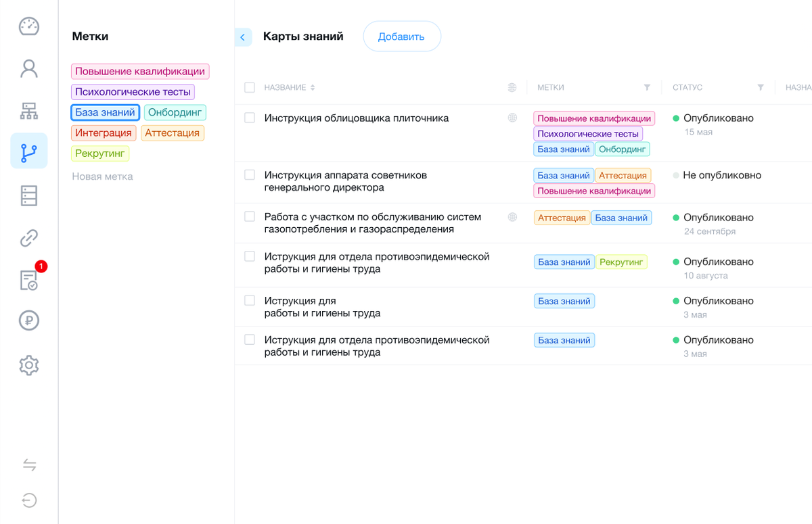Check the last row's checkbox in the table
Screen dimensions: 812x524
[x=250, y=339]
